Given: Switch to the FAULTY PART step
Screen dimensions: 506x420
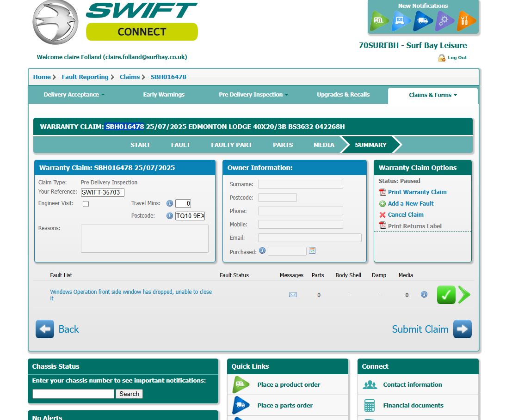Looking at the screenshot, I should point(231,145).
